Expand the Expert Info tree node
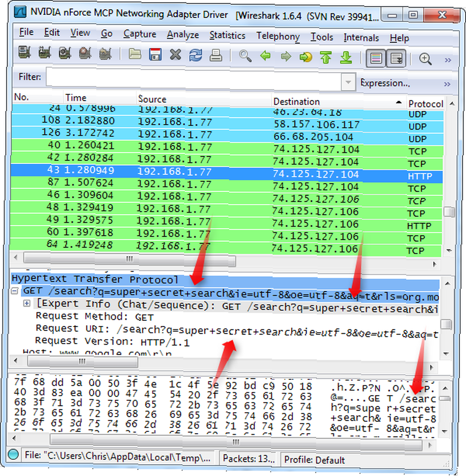Viewport: 466px width, 476px height. [x=27, y=303]
